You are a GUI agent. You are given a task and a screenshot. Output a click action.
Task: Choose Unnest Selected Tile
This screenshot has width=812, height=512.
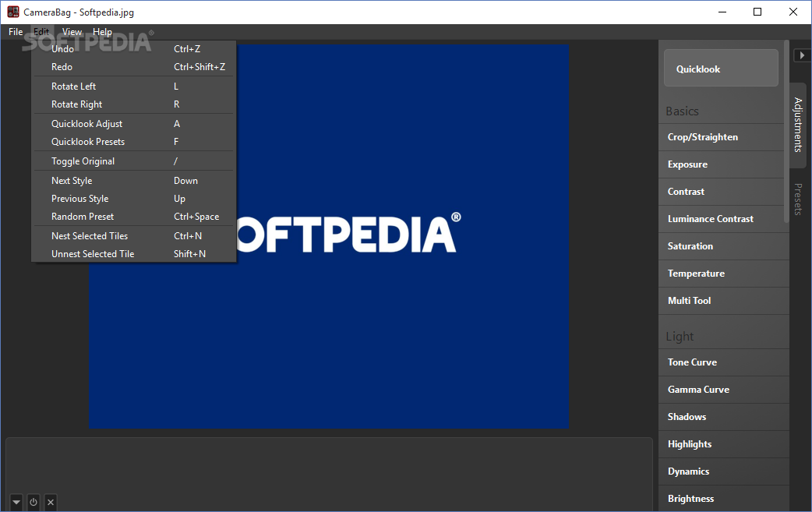(x=133, y=254)
